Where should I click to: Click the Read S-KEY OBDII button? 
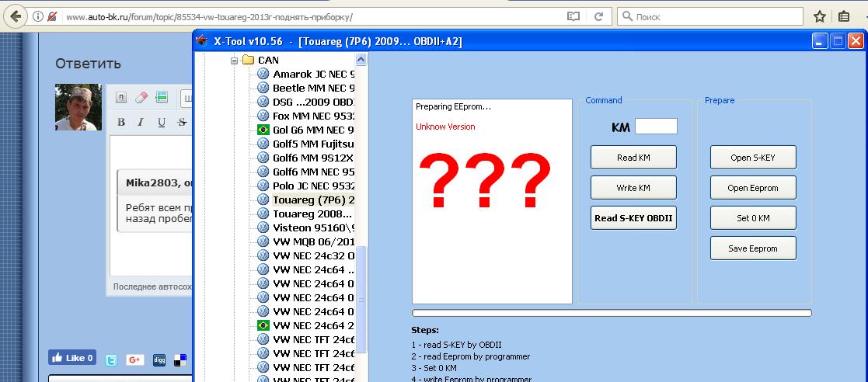633,218
